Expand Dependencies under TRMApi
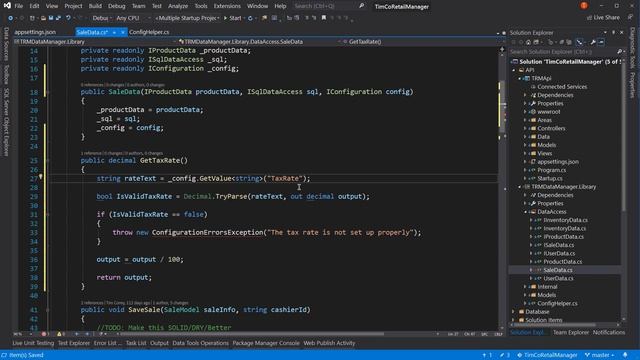Image resolution: width=640 pixels, height=360 pixels. [525, 95]
